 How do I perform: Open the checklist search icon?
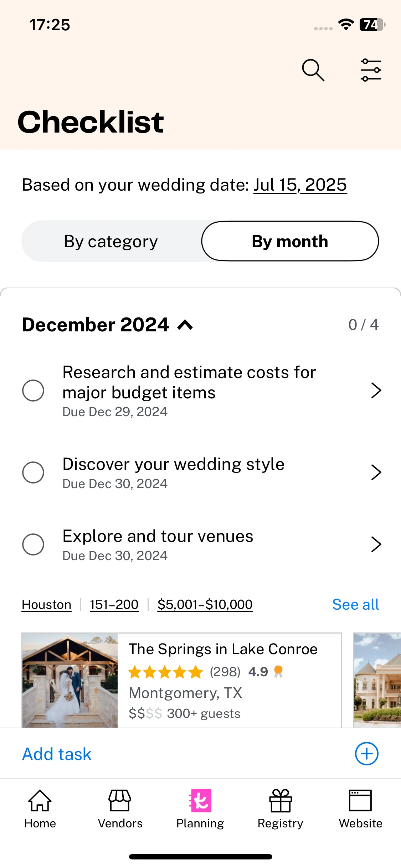click(313, 70)
